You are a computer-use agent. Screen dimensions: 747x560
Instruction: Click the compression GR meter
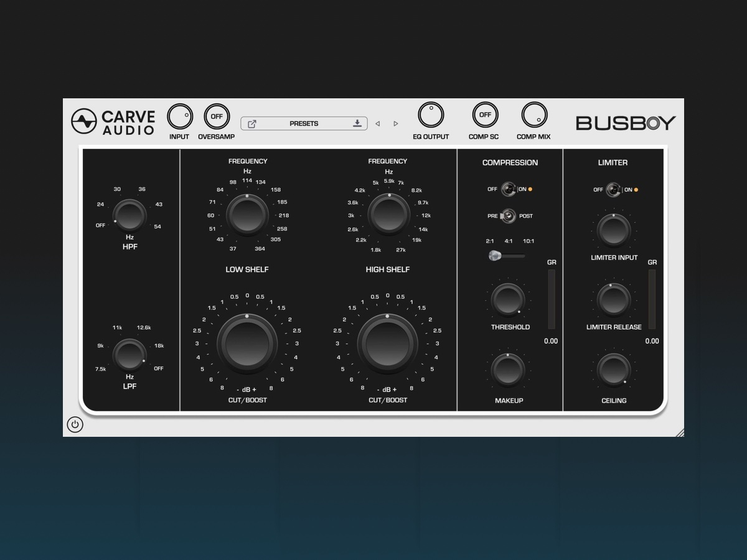[552, 299]
